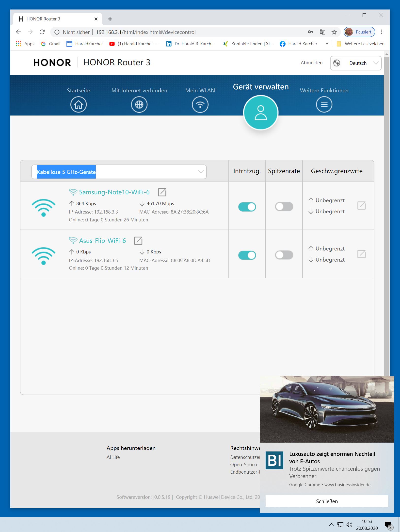The height and width of the screenshot is (532, 400).
Task: Open the Google Translate icon in address bar
Action: [322, 32]
